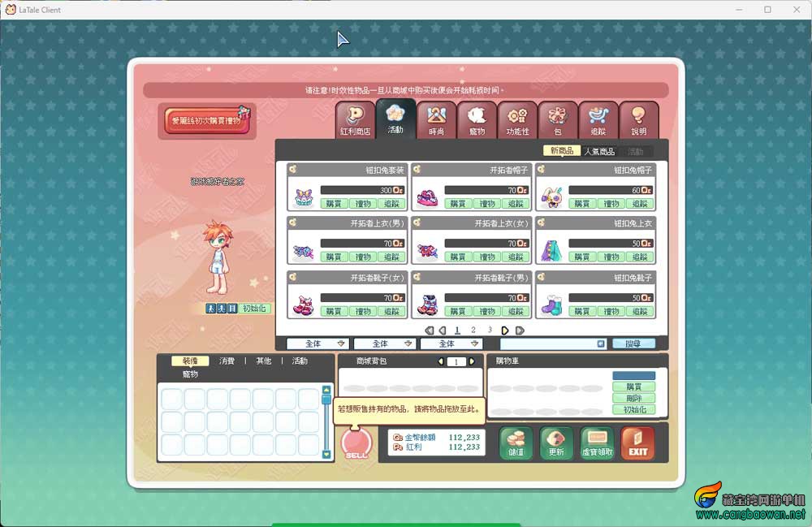
Task: Switch to the 時尚 fashion tab
Action: click(436, 119)
